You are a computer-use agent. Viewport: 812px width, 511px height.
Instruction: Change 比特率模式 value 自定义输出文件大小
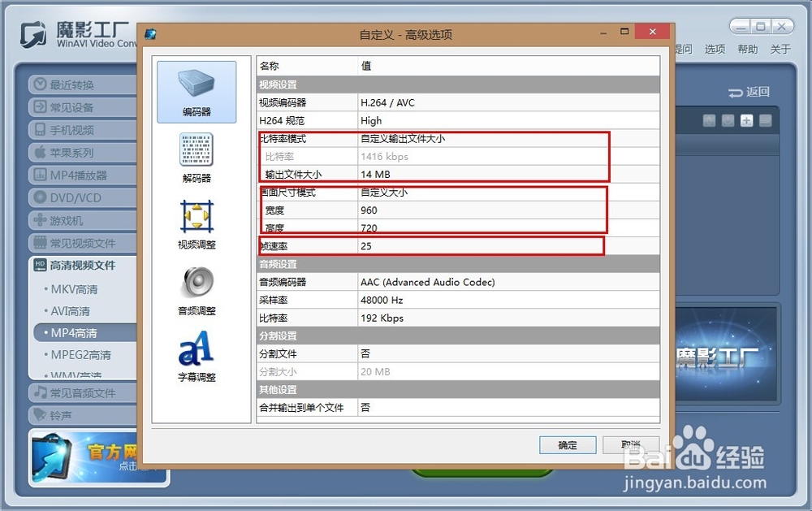pyautogui.click(x=508, y=138)
